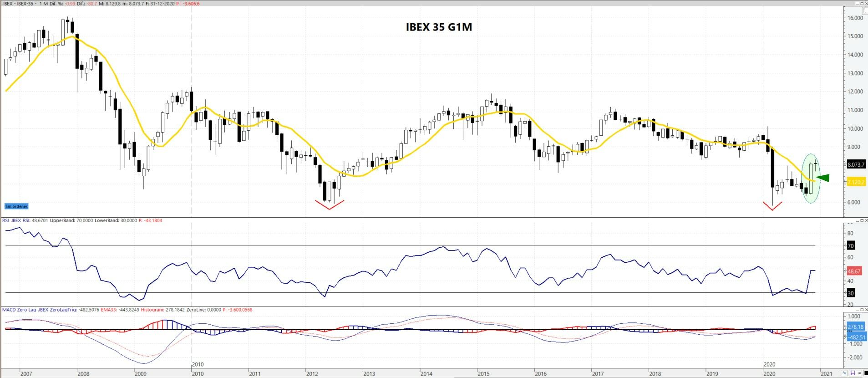Maximize the RSI indicator pane
The image size is (868, 378).
(861, 220)
